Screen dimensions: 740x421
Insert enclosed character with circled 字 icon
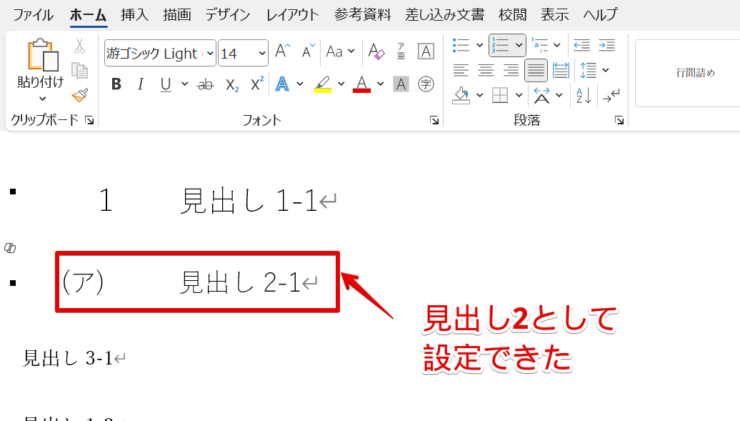426,84
